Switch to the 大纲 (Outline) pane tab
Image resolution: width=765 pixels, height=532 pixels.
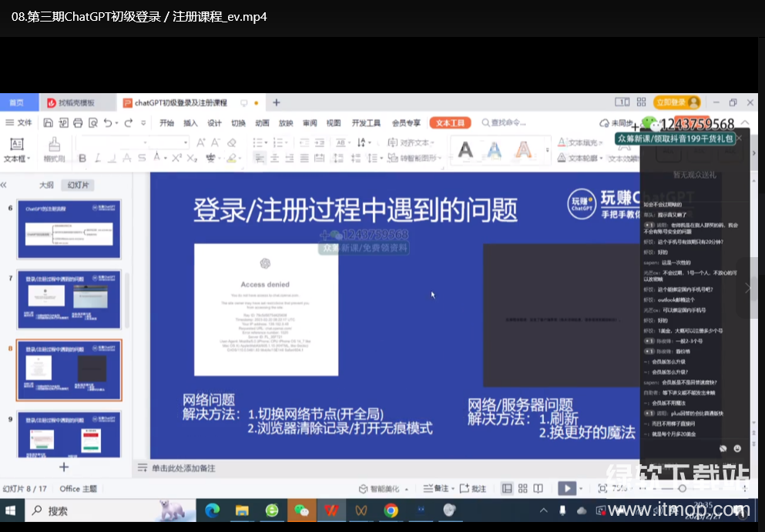47,185
